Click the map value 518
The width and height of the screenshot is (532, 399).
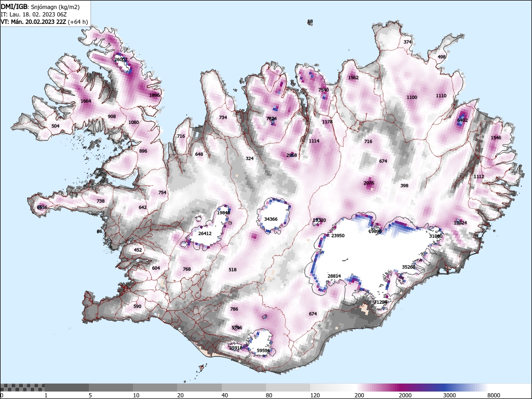click(x=232, y=270)
